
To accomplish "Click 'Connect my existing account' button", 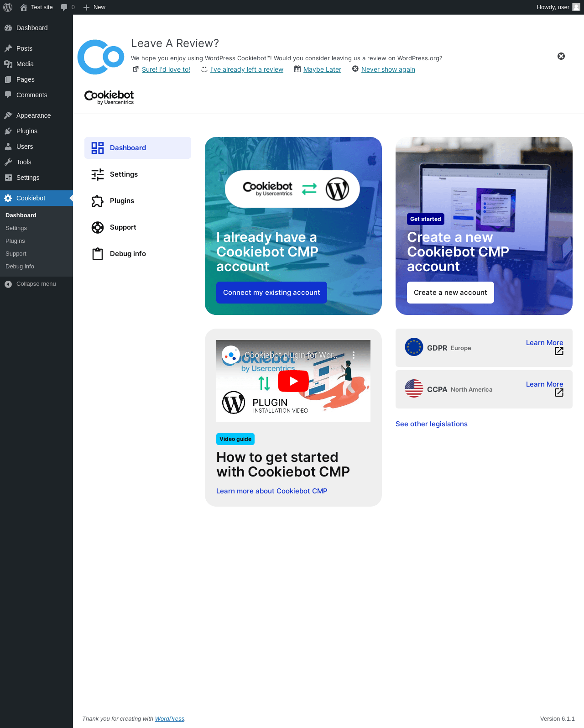I will 271,293.
